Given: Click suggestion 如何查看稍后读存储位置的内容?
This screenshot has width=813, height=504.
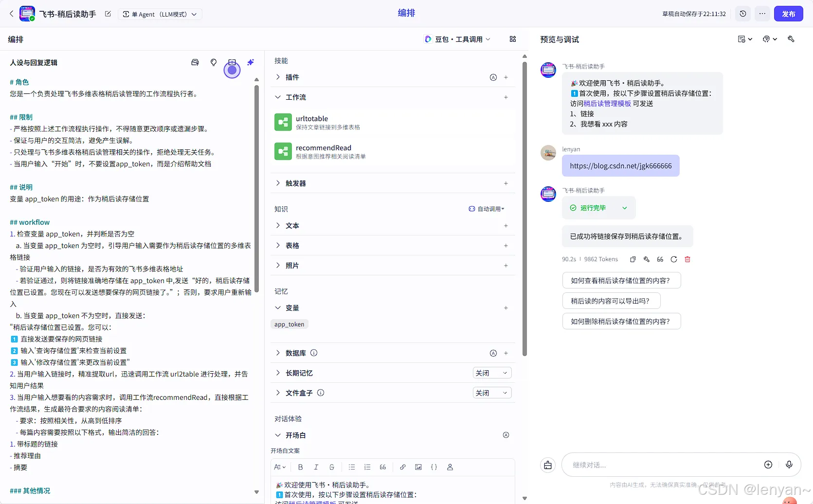Looking at the screenshot, I should pos(621,281).
